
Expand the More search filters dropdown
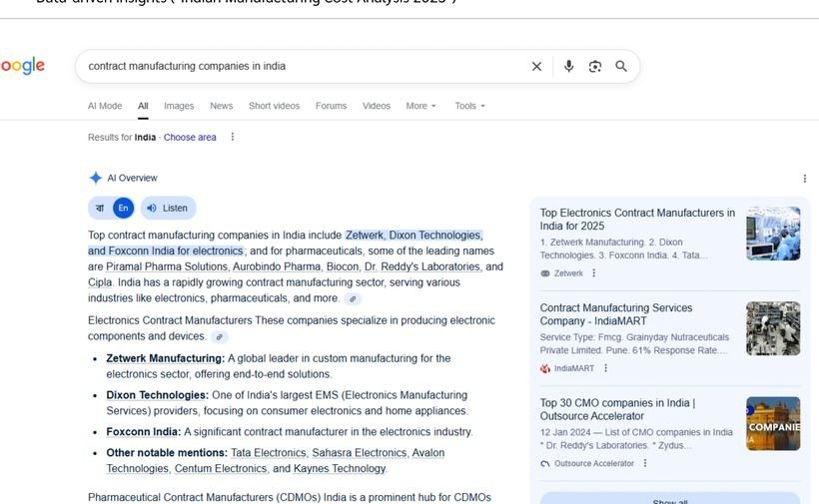pyautogui.click(x=420, y=106)
